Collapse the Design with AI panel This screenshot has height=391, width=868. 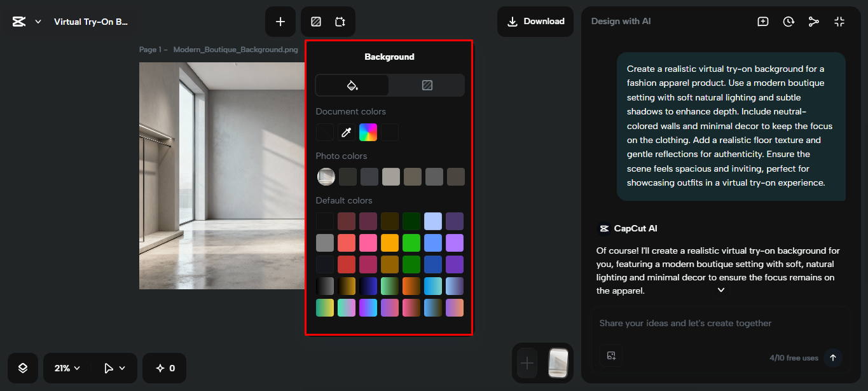click(839, 21)
